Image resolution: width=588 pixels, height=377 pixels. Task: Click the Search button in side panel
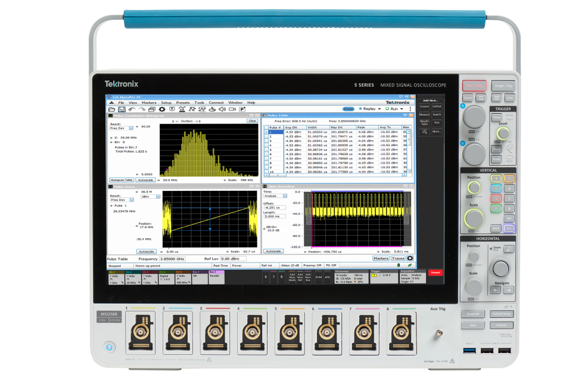437,115
